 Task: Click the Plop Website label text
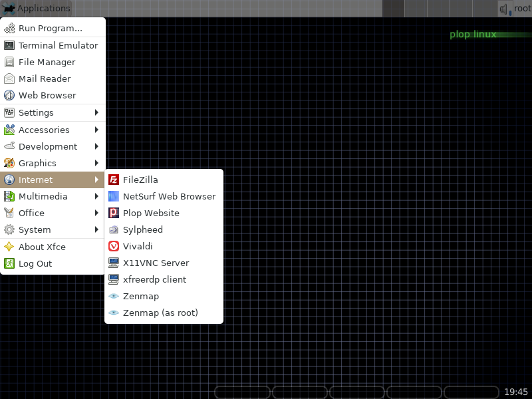pyautogui.click(x=152, y=213)
